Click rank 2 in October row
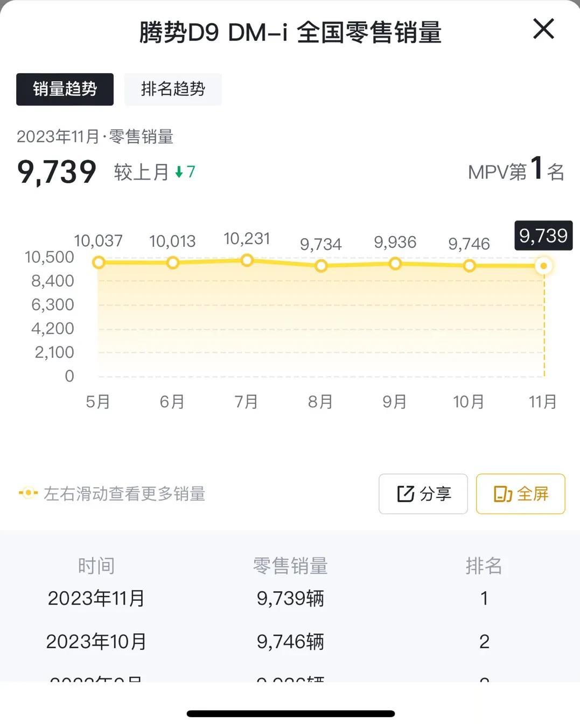This screenshot has width=580, height=728. click(x=484, y=641)
